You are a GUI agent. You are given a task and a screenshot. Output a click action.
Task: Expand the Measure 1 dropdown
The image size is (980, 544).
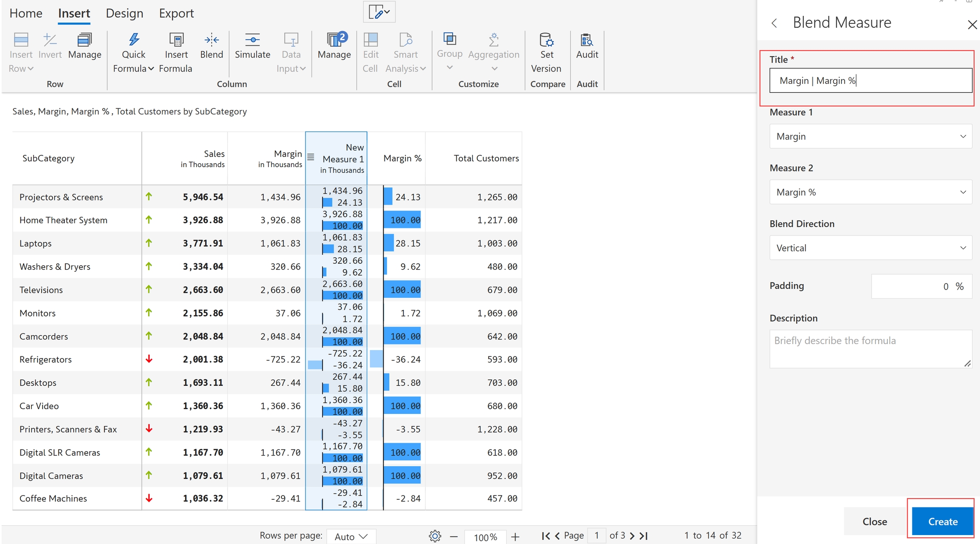pyautogui.click(x=870, y=136)
